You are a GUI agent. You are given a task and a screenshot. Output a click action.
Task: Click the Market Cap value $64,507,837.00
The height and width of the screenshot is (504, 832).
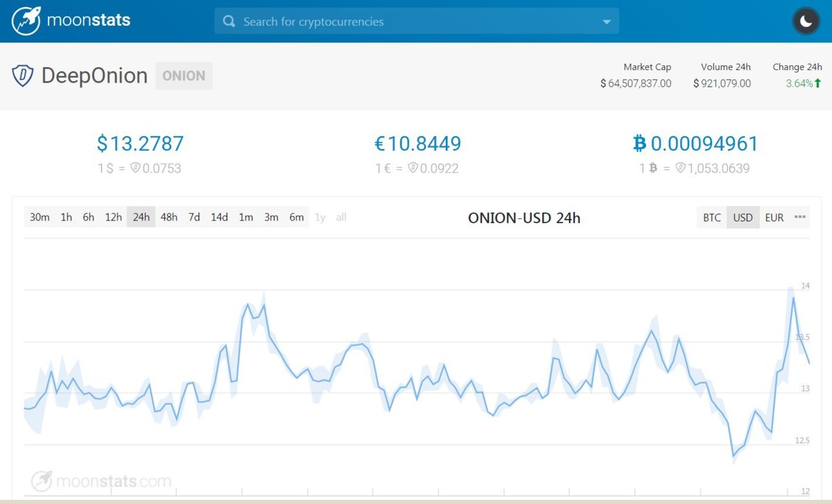[636, 83]
